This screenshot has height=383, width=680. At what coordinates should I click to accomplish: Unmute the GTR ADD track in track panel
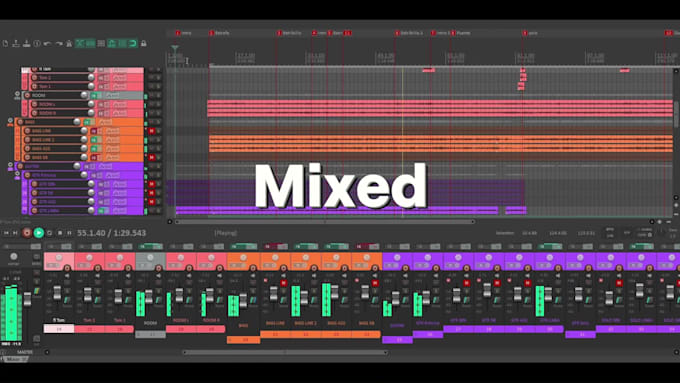pos(152,202)
